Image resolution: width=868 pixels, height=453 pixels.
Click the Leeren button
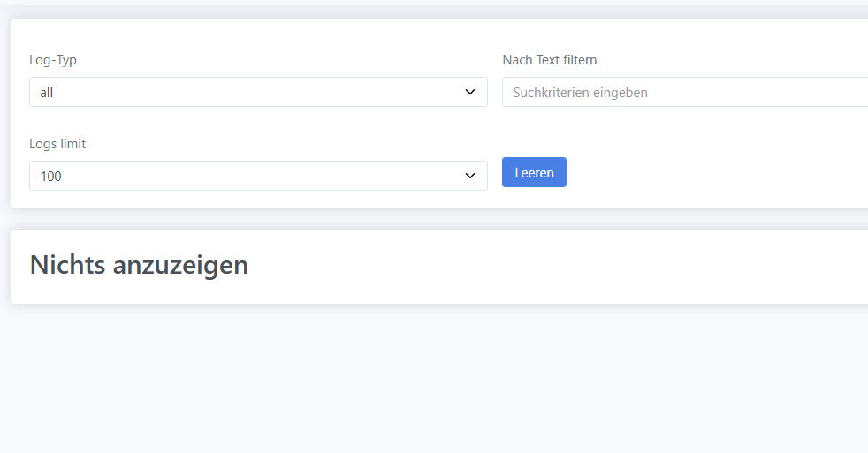pyautogui.click(x=534, y=172)
